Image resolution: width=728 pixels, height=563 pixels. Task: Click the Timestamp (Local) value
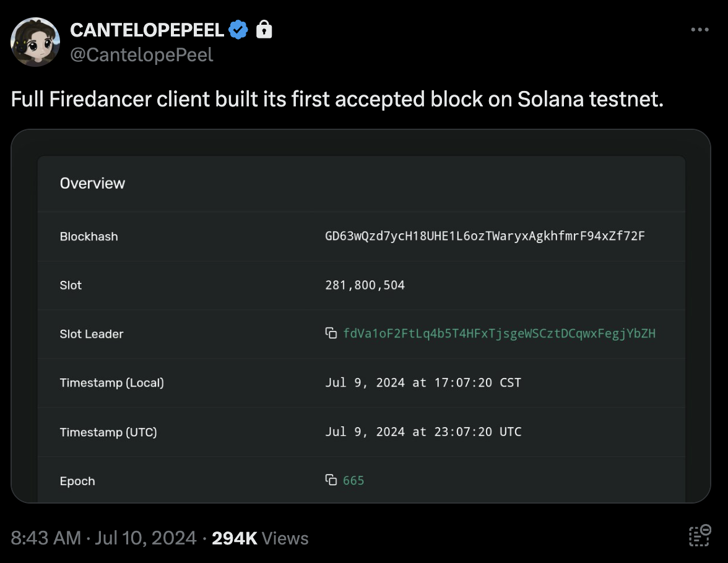[423, 382]
